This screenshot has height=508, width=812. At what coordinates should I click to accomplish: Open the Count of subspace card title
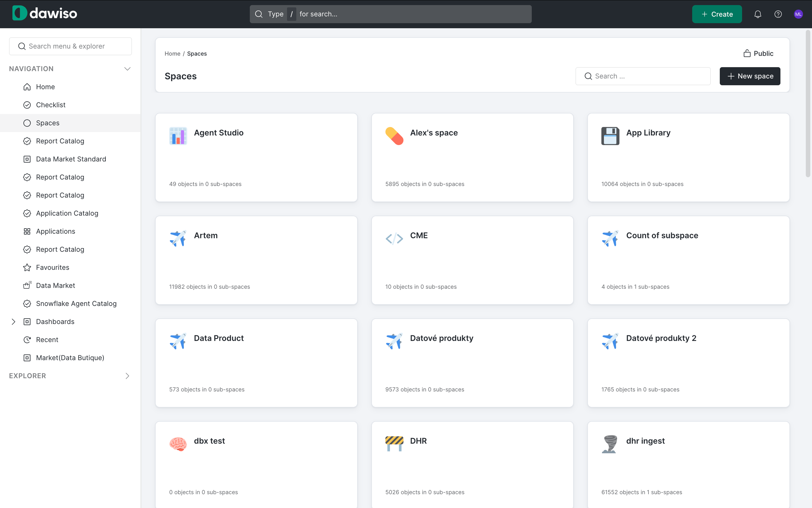pyautogui.click(x=662, y=235)
